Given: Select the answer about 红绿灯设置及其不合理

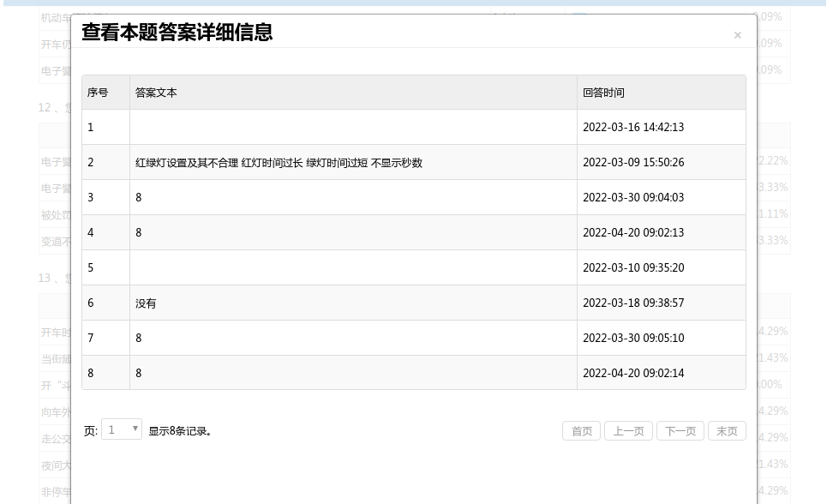Looking at the screenshot, I should [279, 163].
